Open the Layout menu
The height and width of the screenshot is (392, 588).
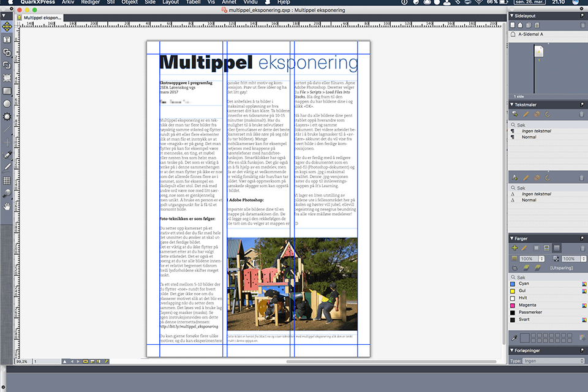171,2
